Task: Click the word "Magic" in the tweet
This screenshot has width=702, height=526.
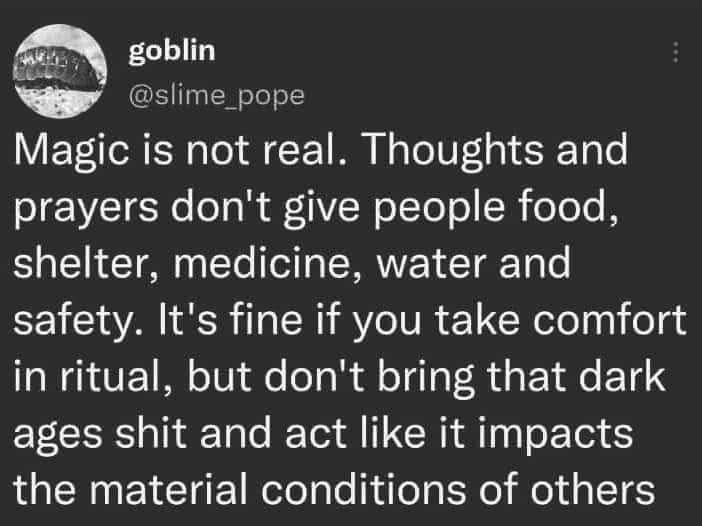Action: point(71,151)
